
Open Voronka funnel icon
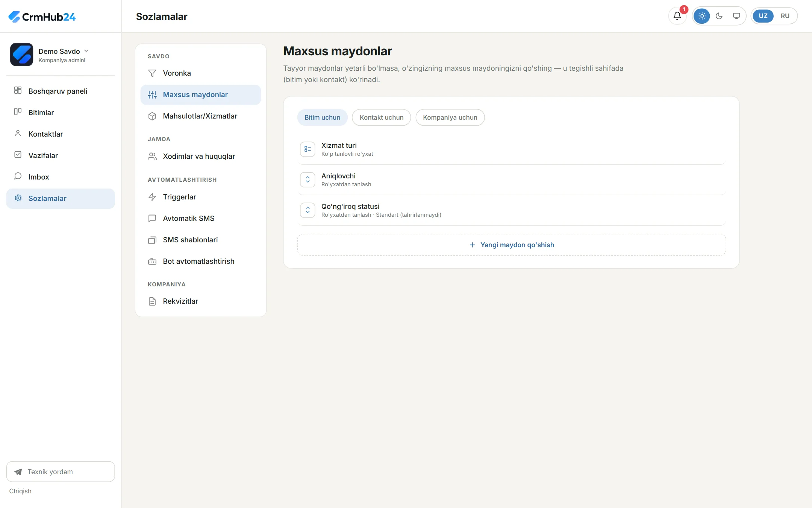(152, 73)
